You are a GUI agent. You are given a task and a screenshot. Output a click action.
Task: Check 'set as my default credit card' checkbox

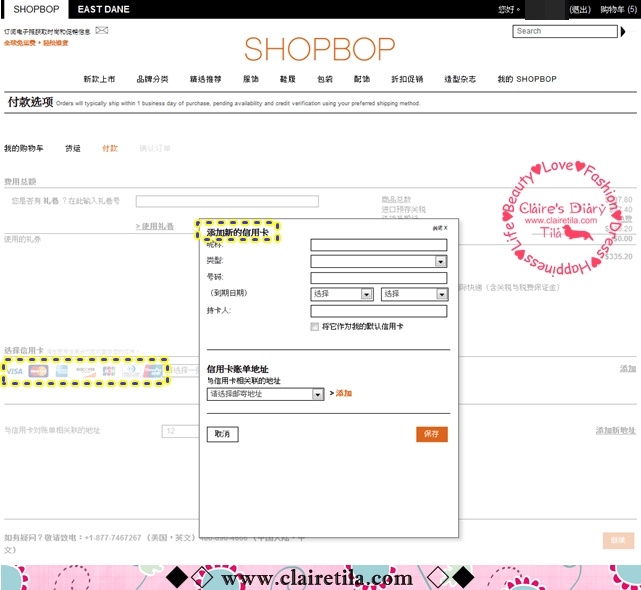click(315, 327)
